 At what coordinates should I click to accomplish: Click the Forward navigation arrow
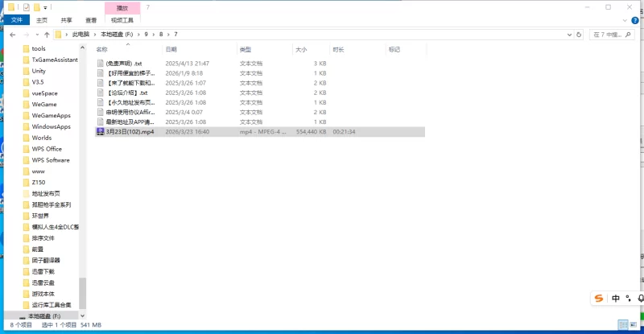[27, 35]
